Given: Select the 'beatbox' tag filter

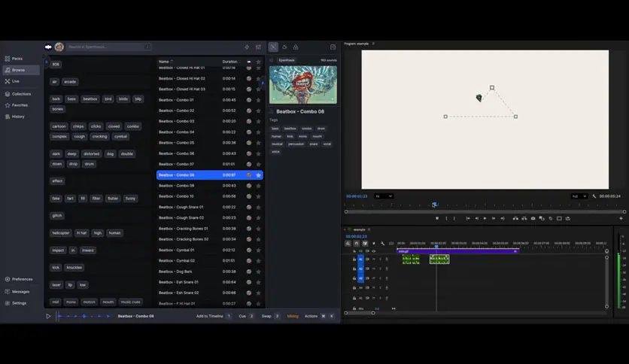Looking at the screenshot, I should point(90,99).
